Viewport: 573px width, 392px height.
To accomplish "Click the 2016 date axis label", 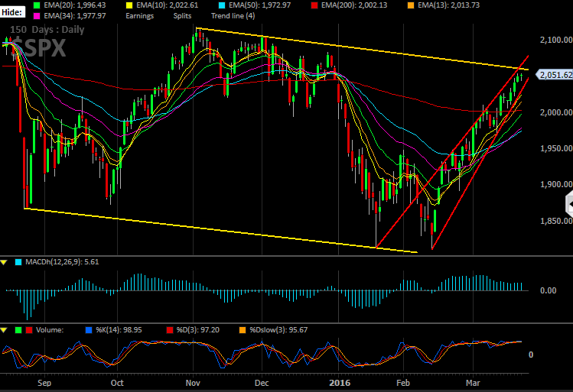I will click(340, 383).
